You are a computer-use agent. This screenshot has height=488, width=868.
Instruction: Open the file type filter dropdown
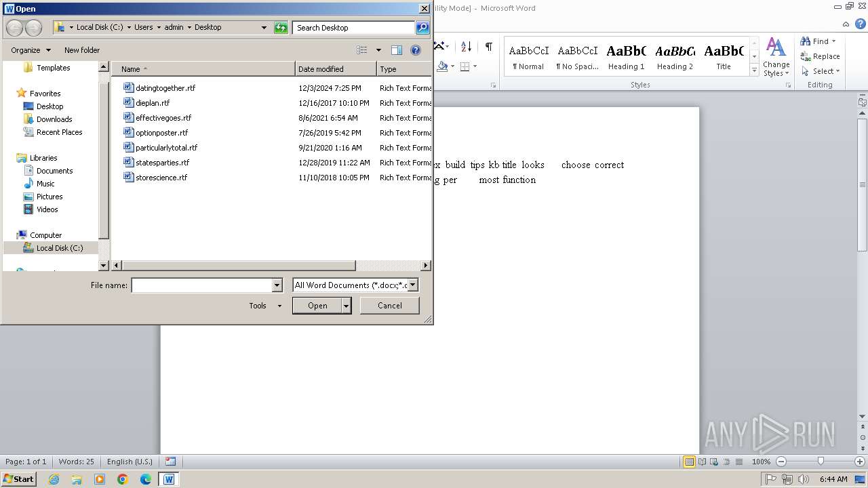412,285
